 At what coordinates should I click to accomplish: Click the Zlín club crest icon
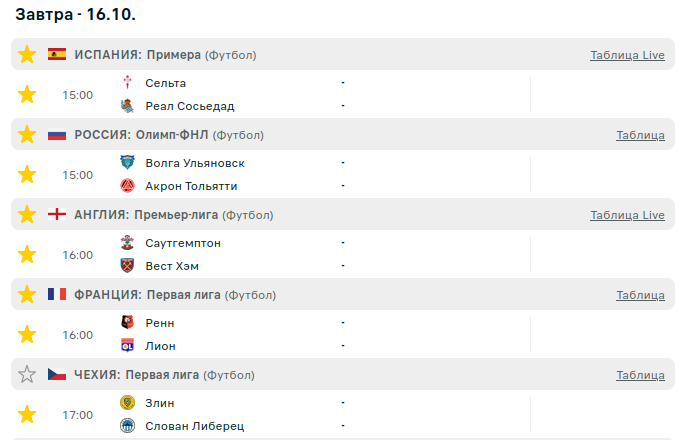coord(127,403)
